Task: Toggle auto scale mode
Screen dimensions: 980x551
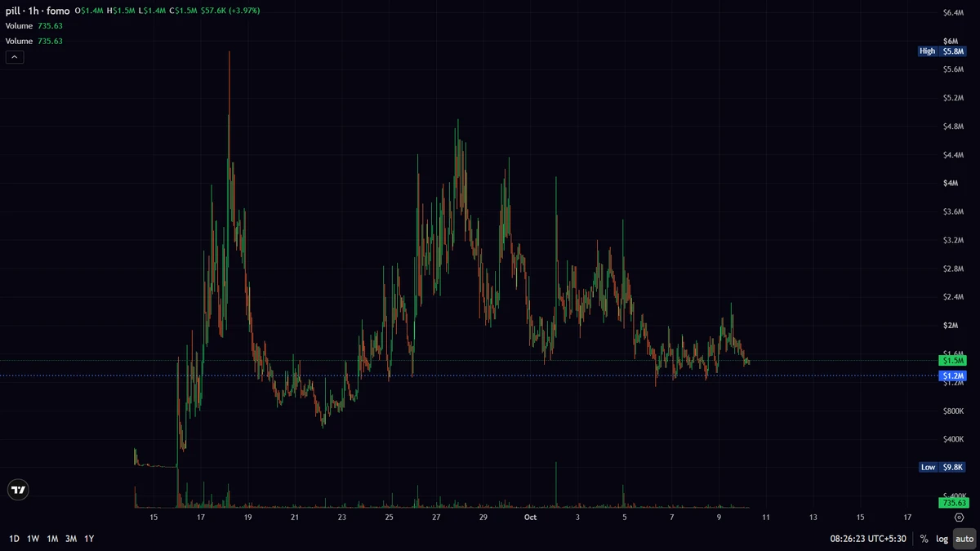Action: (x=964, y=539)
